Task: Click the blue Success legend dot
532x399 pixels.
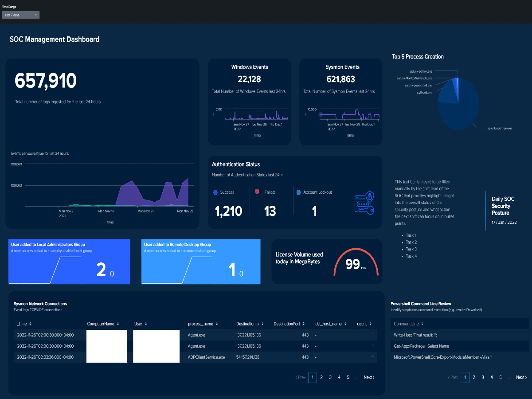Action: (215, 192)
